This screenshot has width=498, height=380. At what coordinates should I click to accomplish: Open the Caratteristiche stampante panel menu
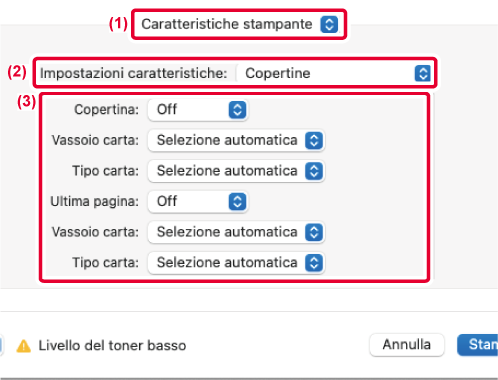pyautogui.click(x=239, y=24)
